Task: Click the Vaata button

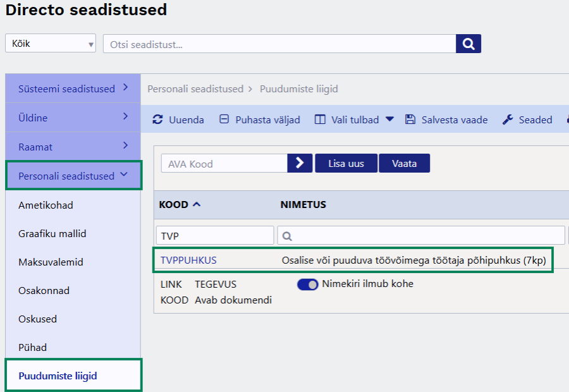Action: pyautogui.click(x=404, y=163)
